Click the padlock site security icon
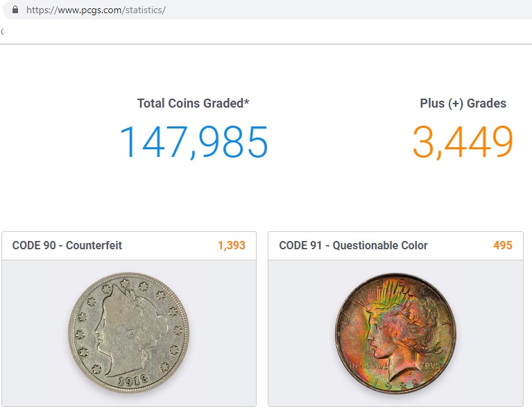Viewport: 532px width, 409px height. pos(15,10)
